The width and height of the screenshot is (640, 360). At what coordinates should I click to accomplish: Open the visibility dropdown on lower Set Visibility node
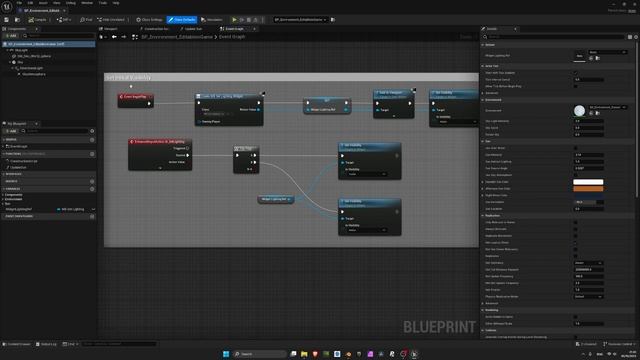(x=367, y=230)
